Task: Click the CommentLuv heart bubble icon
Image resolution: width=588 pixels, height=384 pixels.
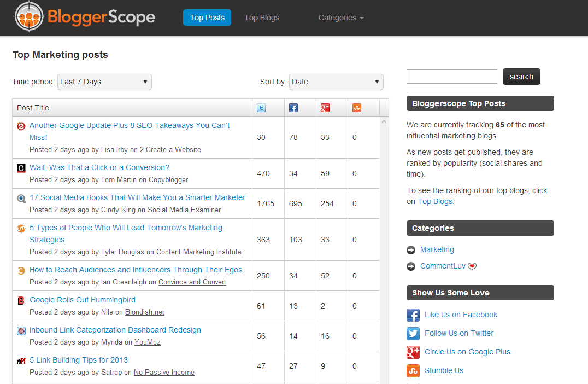Action: (x=472, y=266)
